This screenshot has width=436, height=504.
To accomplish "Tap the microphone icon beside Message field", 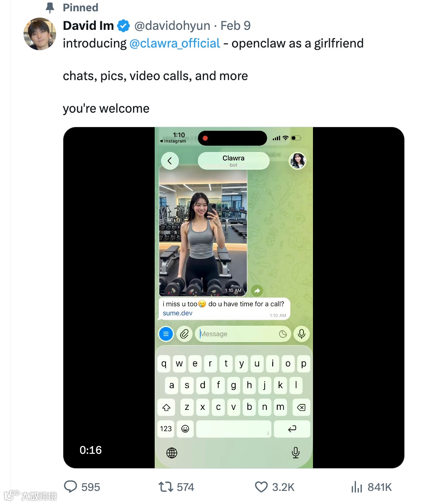I will (301, 334).
